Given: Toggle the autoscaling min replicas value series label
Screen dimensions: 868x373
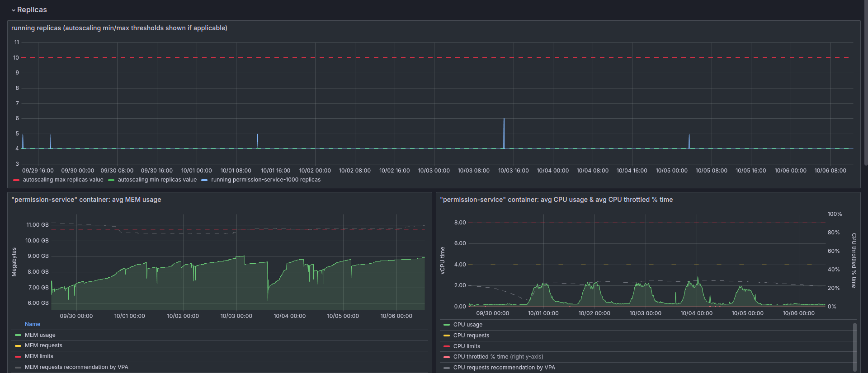Looking at the screenshot, I should 157,180.
